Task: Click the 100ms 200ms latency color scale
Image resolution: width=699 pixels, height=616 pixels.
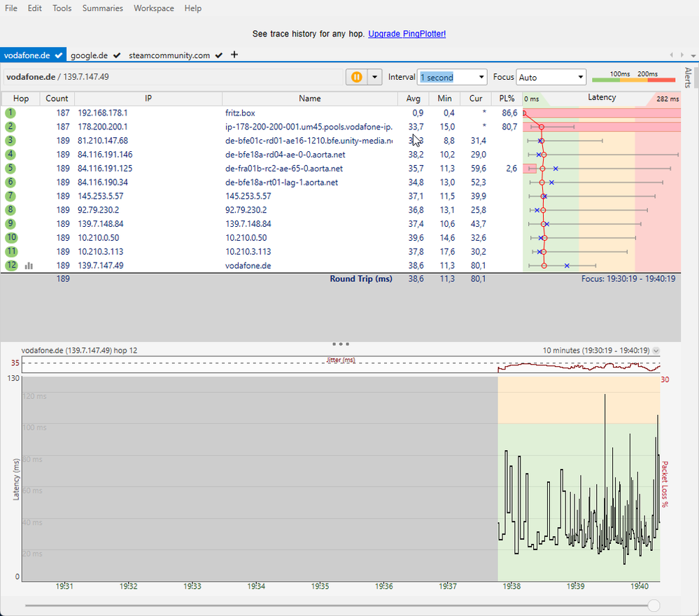Action: tap(633, 77)
